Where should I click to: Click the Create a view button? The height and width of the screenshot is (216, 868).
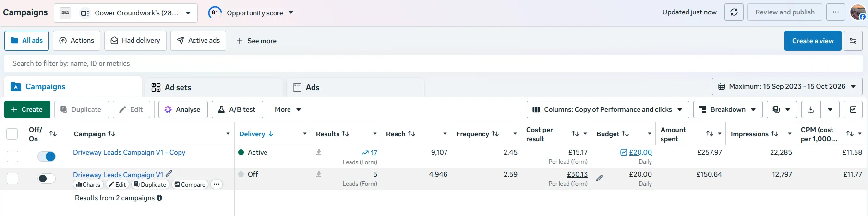coord(813,41)
